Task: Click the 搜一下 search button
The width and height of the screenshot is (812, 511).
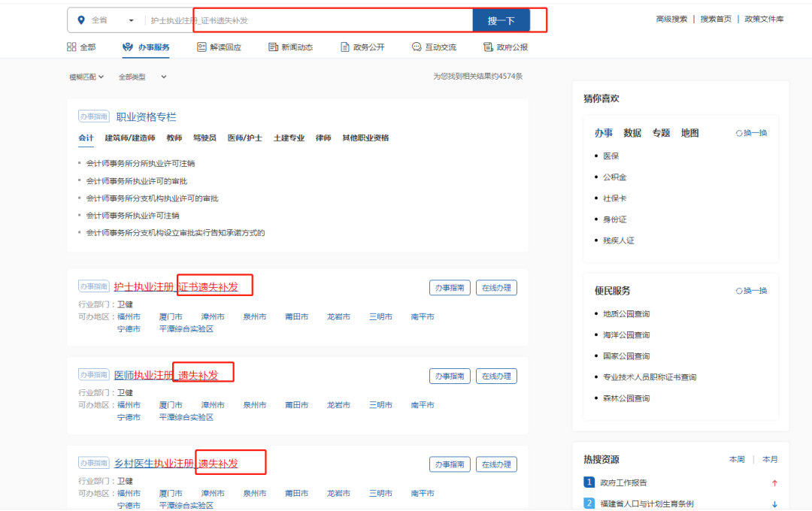Action: click(x=501, y=21)
